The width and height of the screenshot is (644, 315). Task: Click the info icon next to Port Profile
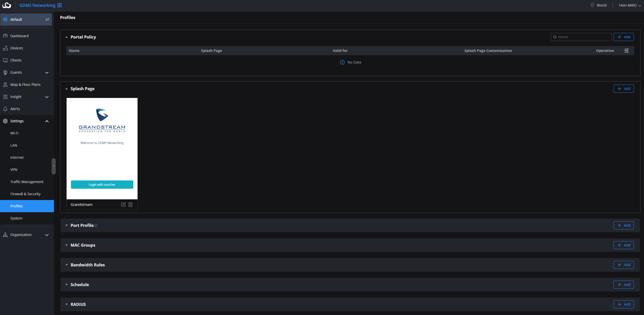click(96, 226)
